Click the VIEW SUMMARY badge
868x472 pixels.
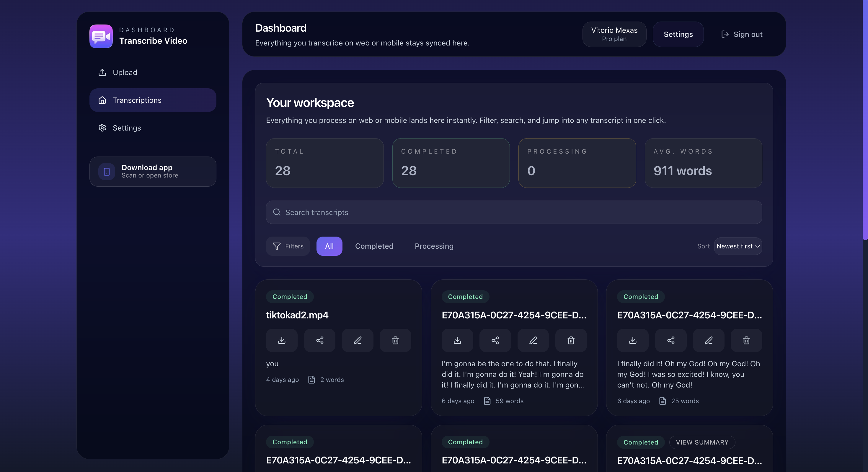pos(702,442)
